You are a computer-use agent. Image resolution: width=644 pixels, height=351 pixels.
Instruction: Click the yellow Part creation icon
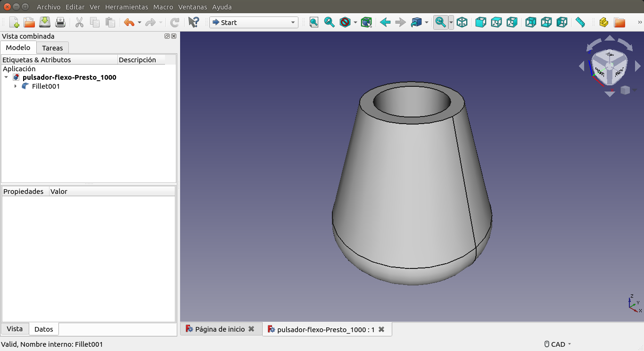(x=603, y=22)
